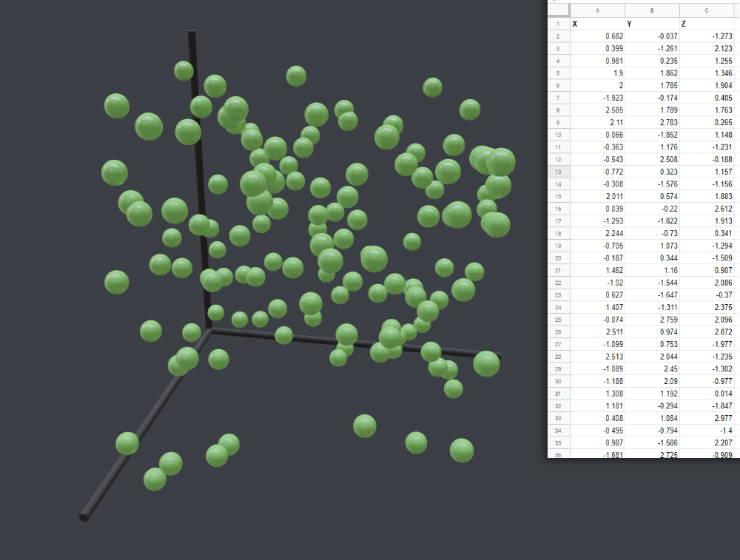Select cell containing 0.066
The height and width of the screenshot is (560, 740).
tap(597, 135)
